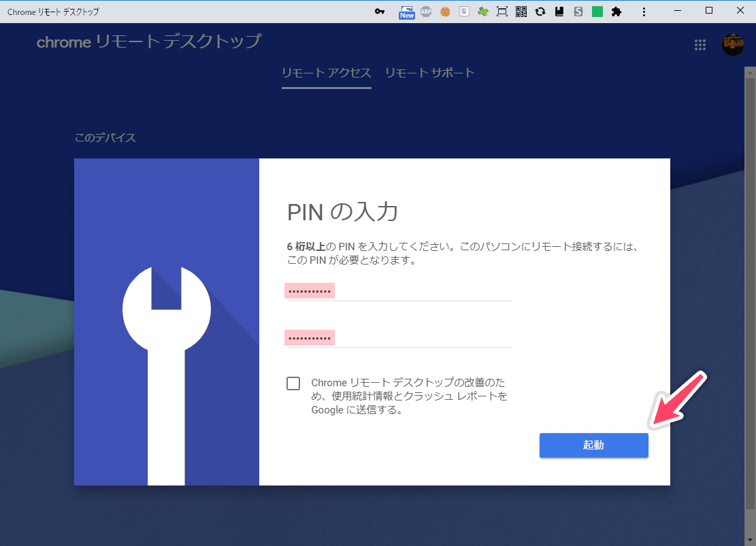Open the ABP Adblock Plus extension
756x546 pixels.
[426, 12]
